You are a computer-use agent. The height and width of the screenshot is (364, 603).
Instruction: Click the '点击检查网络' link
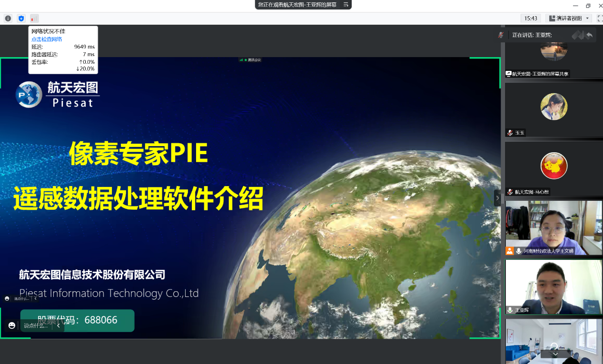(x=47, y=39)
